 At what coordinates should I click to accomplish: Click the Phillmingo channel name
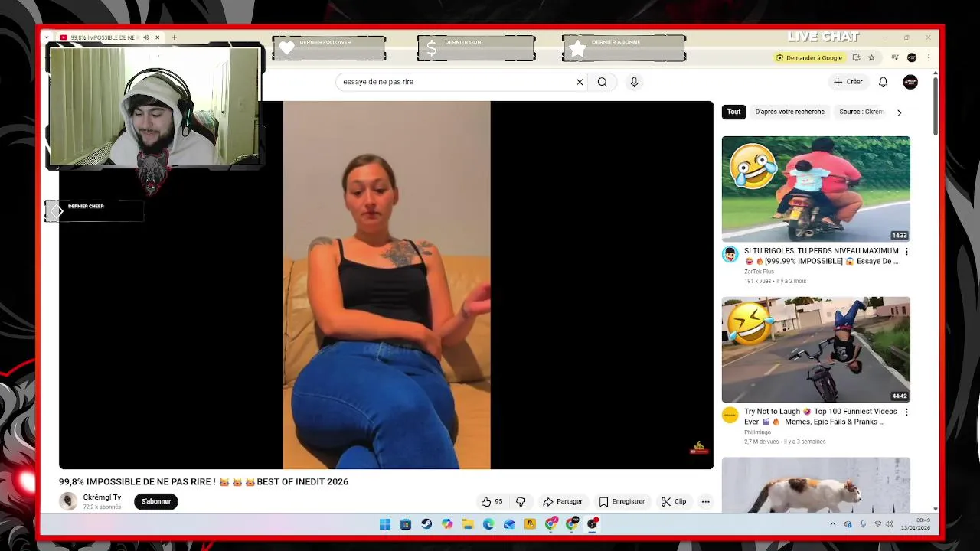tap(757, 432)
